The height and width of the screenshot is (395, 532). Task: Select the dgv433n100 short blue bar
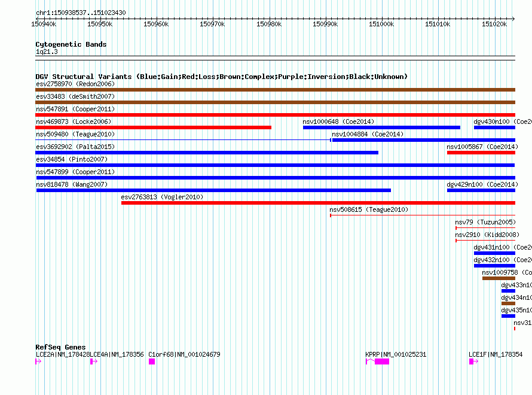(508, 291)
